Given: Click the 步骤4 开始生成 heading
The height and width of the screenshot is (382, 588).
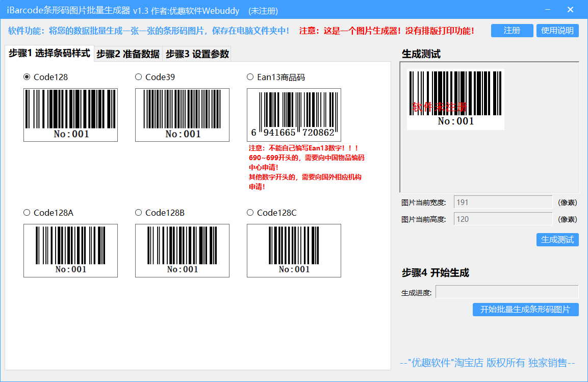Looking at the screenshot, I should pos(436,272).
